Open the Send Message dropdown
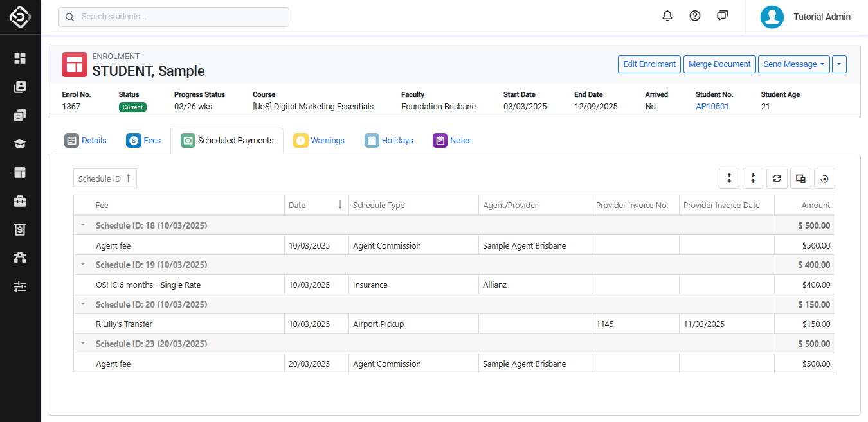The image size is (868, 422). tap(793, 64)
